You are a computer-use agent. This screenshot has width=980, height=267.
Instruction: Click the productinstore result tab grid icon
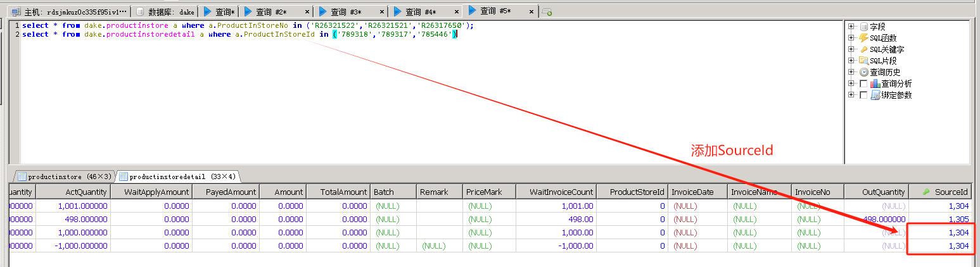click(x=22, y=177)
